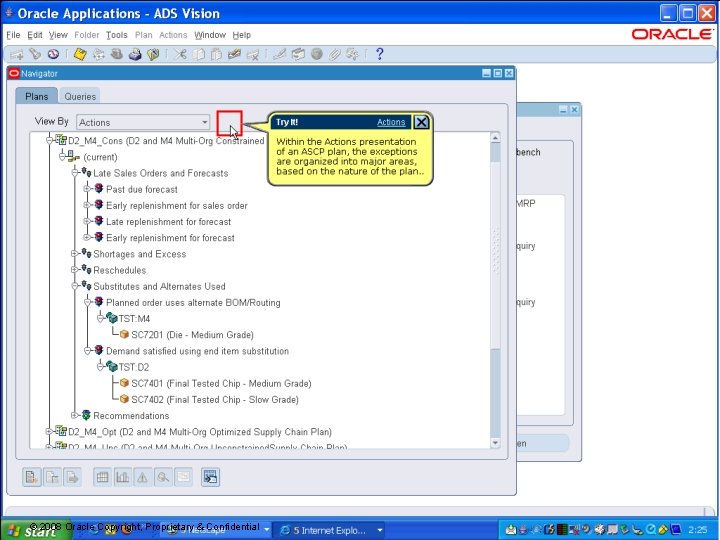Click the tree scrollbar down arrow

[495, 443]
